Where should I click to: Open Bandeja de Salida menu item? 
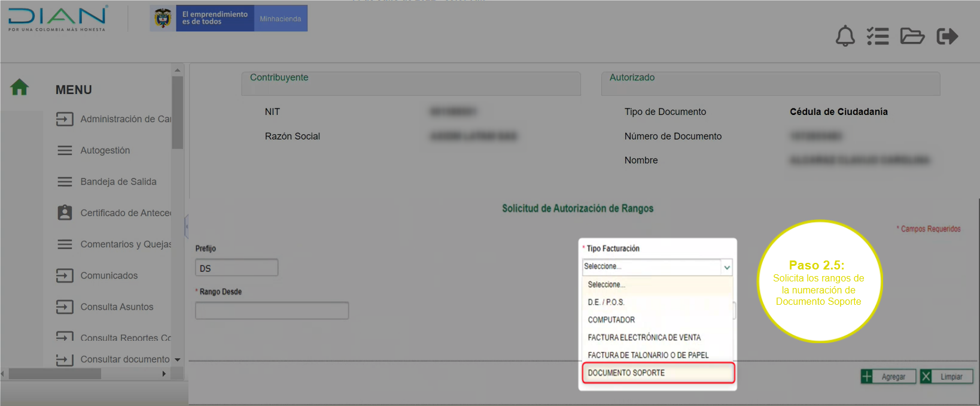[118, 181]
